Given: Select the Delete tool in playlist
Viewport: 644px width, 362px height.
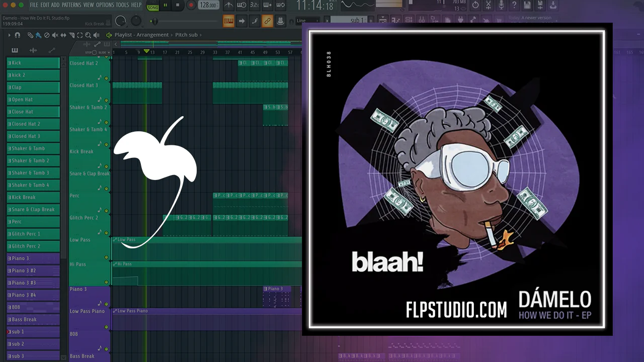Looking at the screenshot, I should 47,35.
